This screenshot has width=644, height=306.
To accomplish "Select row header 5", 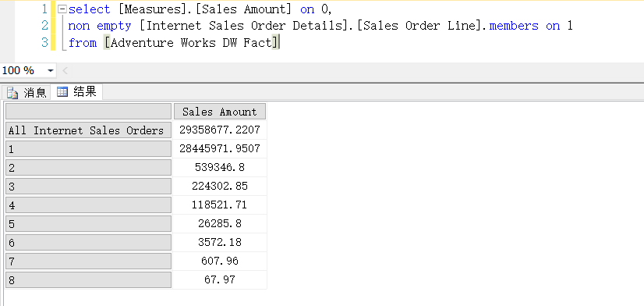I will coord(88,224).
